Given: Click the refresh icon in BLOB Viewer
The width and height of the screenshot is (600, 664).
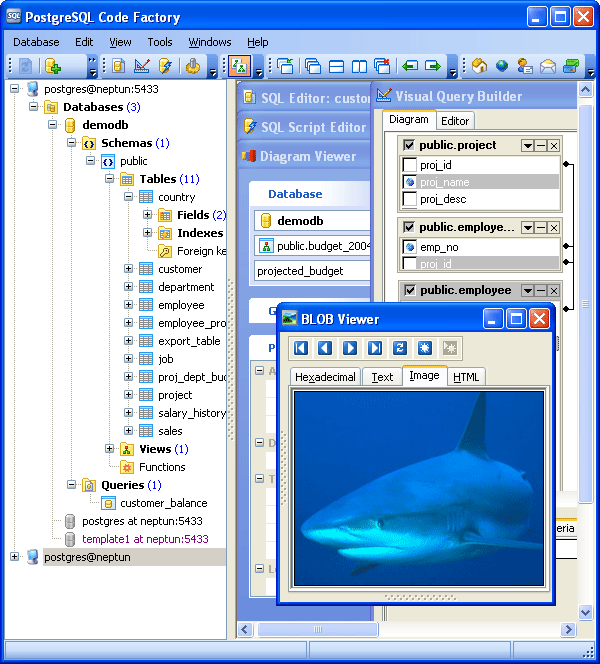Looking at the screenshot, I should tap(400, 348).
